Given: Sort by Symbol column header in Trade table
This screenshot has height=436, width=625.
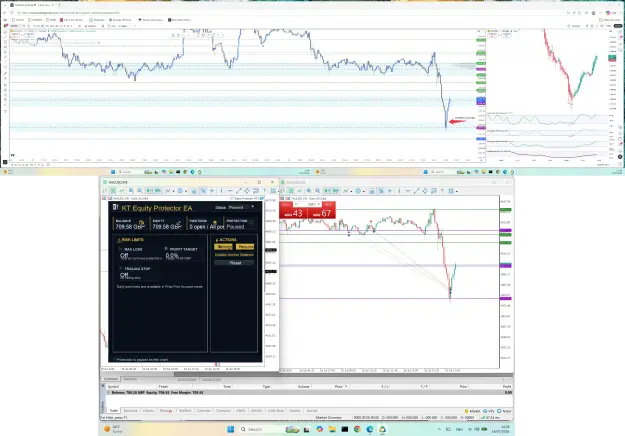Looking at the screenshot, I should (x=113, y=386).
